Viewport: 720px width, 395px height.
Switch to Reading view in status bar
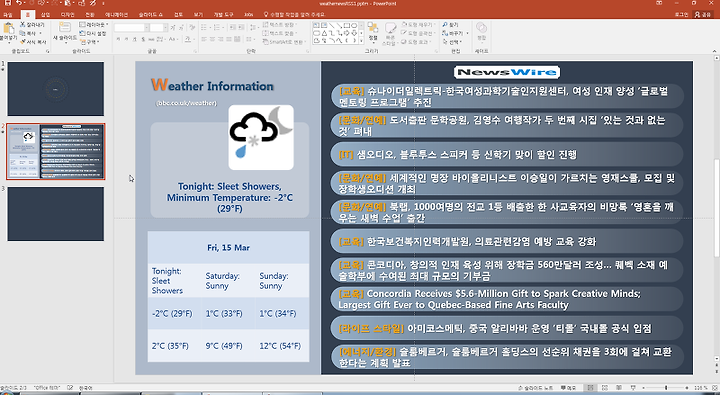tap(619, 388)
